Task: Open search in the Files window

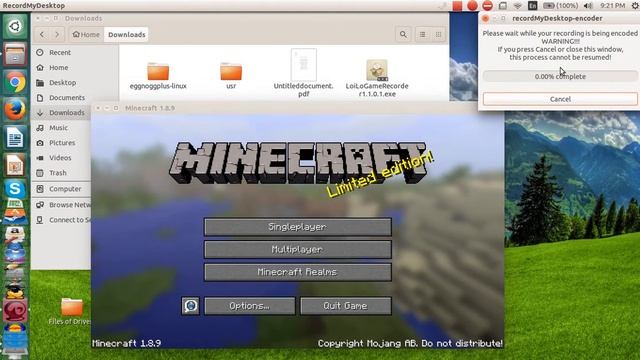Action: click(403, 35)
